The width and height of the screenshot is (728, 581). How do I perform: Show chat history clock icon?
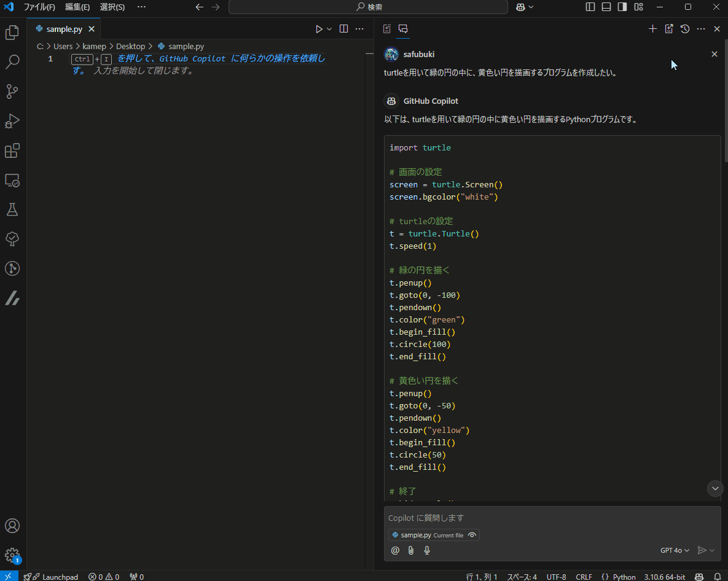pos(685,29)
